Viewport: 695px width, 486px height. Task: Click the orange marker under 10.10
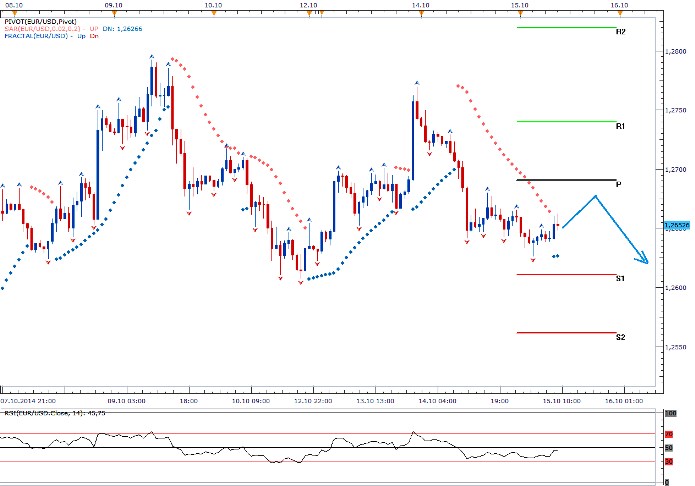click(214, 14)
